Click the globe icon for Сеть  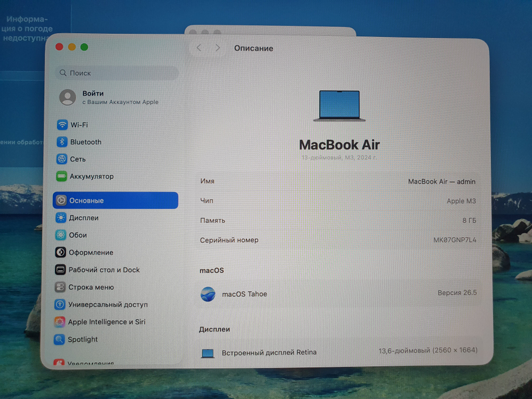(x=62, y=159)
